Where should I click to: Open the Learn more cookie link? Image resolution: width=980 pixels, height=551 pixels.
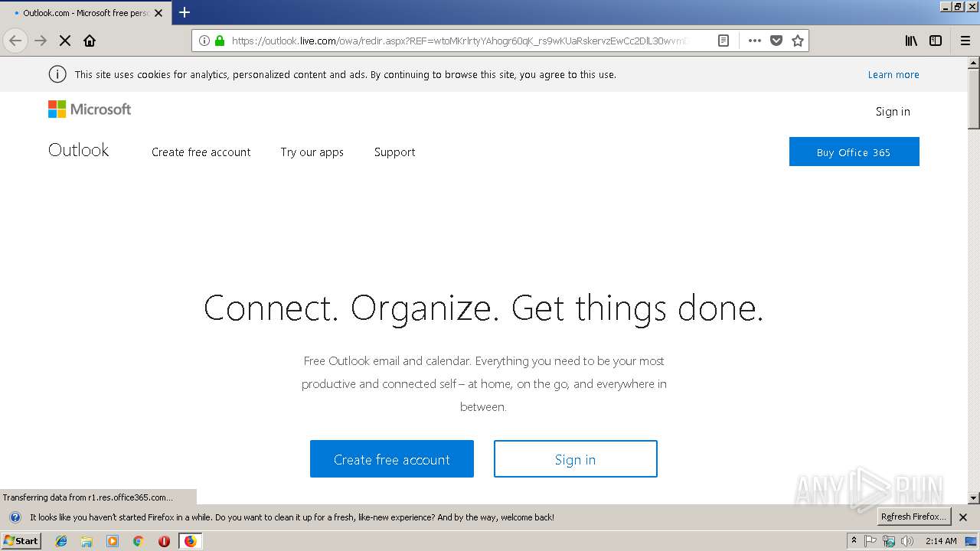(893, 74)
